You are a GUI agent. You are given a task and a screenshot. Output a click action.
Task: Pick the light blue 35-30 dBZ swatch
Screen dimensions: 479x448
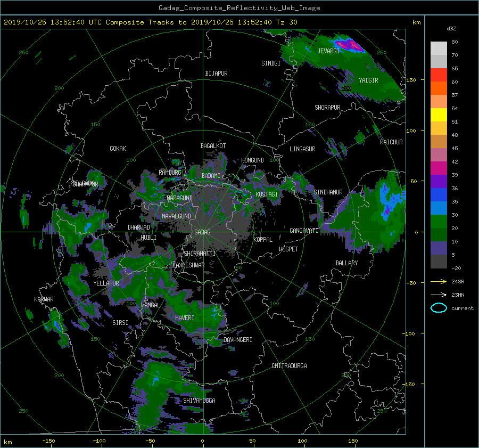click(439, 208)
